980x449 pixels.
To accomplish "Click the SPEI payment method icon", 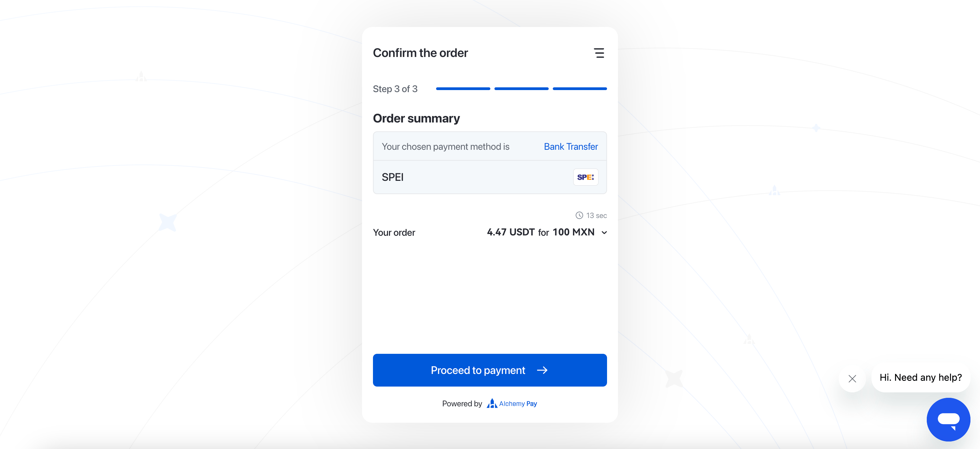I will click(585, 177).
